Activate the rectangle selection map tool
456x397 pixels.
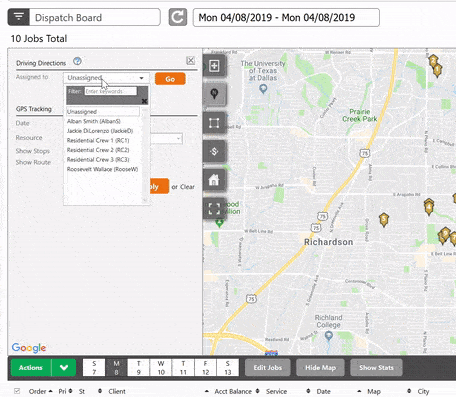(214, 123)
